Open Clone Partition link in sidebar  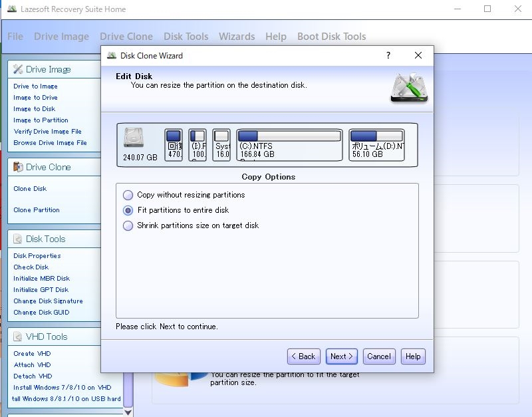click(x=37, y=210)
